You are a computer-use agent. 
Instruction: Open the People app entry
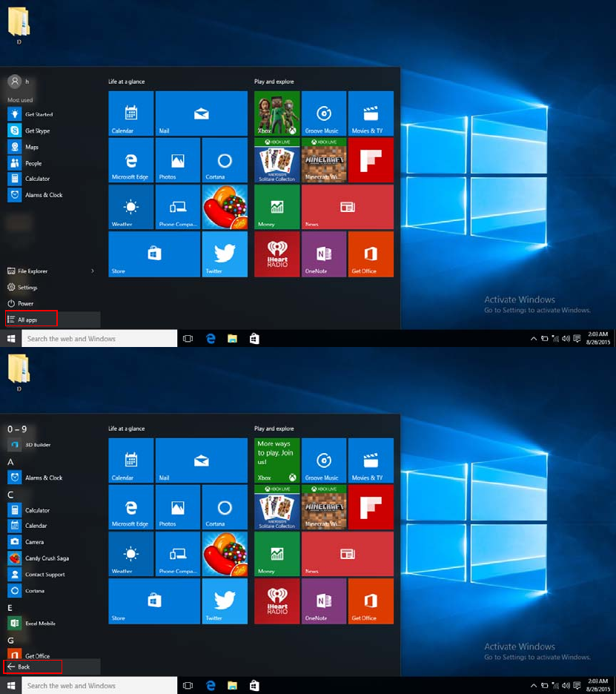pos(24,163)
